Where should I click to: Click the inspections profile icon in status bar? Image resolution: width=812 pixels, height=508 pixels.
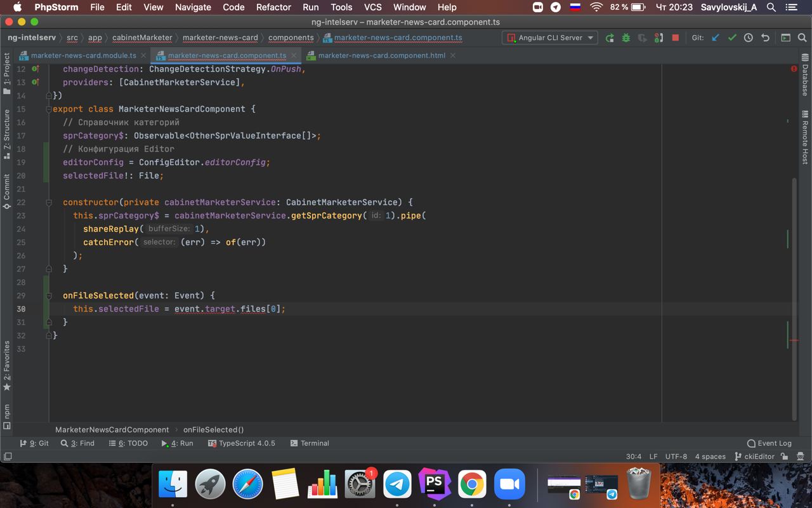(x=801, y=457)
